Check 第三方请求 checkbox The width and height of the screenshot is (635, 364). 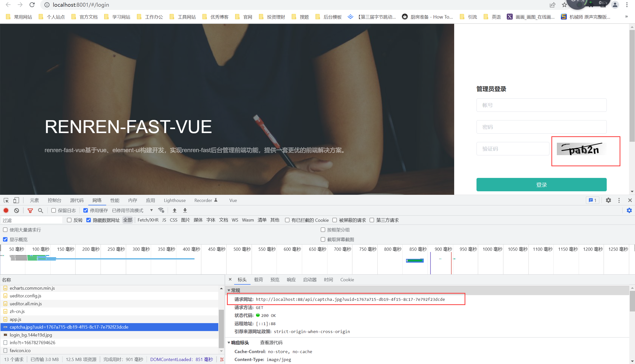click(x=372, y=220)
